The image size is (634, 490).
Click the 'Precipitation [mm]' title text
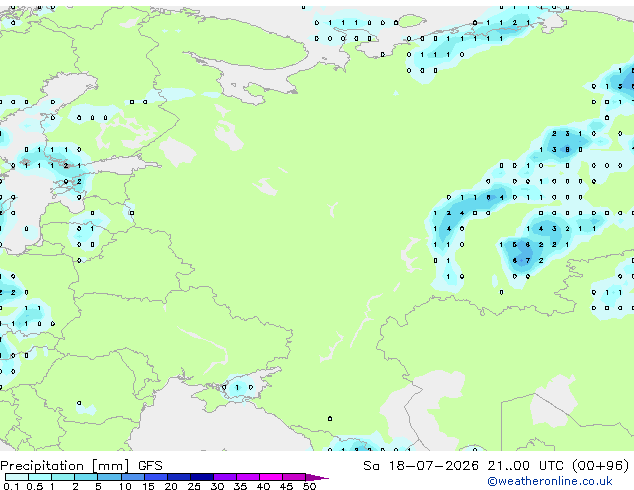tap(65, 466)
